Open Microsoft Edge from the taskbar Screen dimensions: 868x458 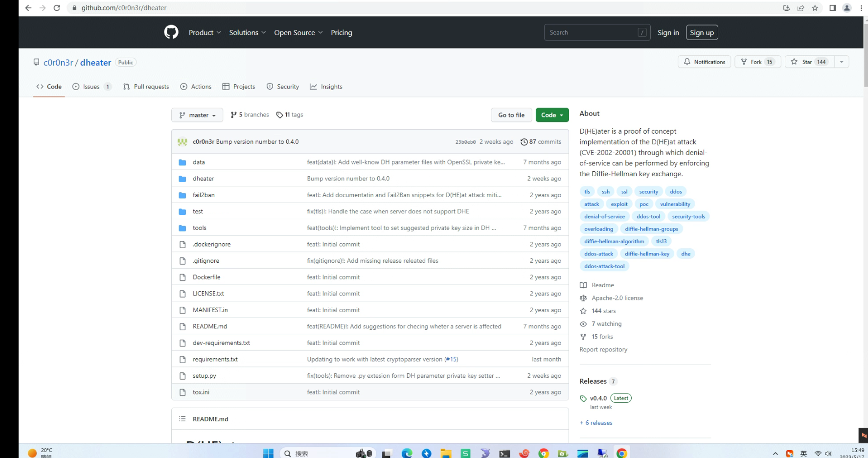coord(407,454)
